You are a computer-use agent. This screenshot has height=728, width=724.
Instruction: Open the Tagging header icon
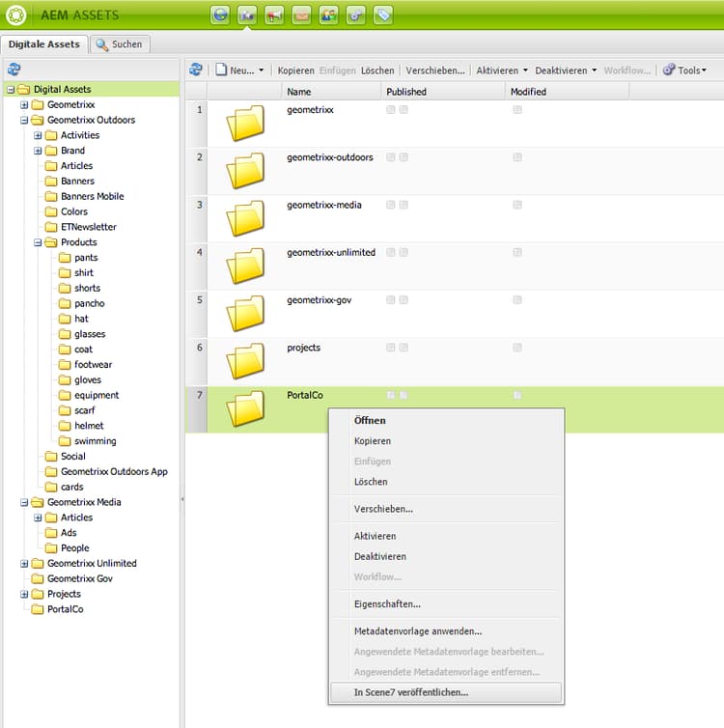point(383,14)
